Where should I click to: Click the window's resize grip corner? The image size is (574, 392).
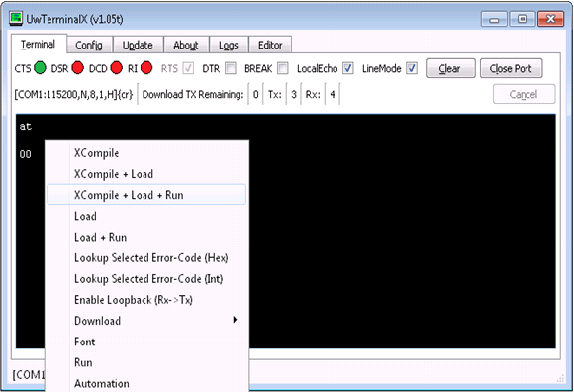coord(560,379)
